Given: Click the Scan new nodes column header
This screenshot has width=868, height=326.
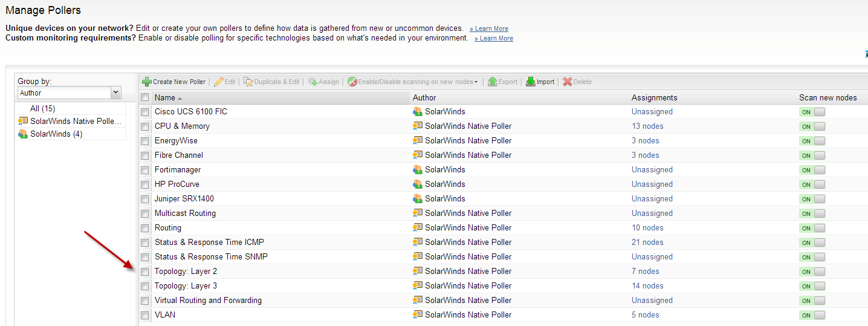Looking at the screenshot, I should 828,97.
